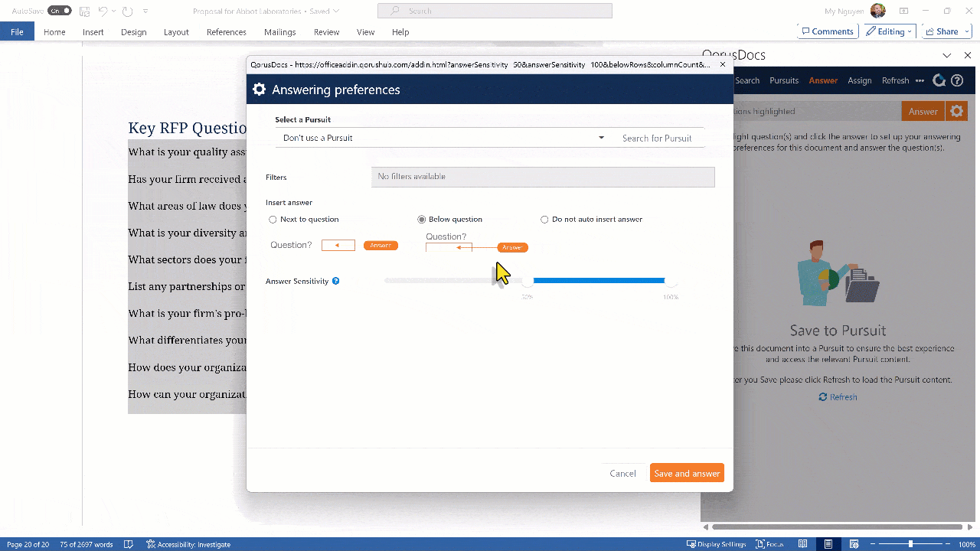980x551 pixels.
Task: Click the Save icon in Quick Access Toolbar
Action: click(83, 11)
